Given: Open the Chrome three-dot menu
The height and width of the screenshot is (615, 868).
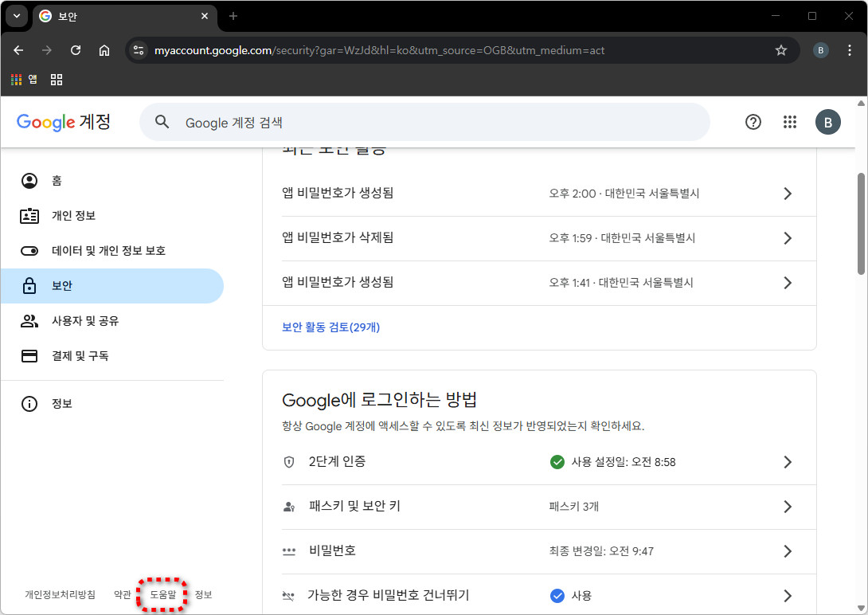Looking at the screenshot, I should (x=849, y=50).
